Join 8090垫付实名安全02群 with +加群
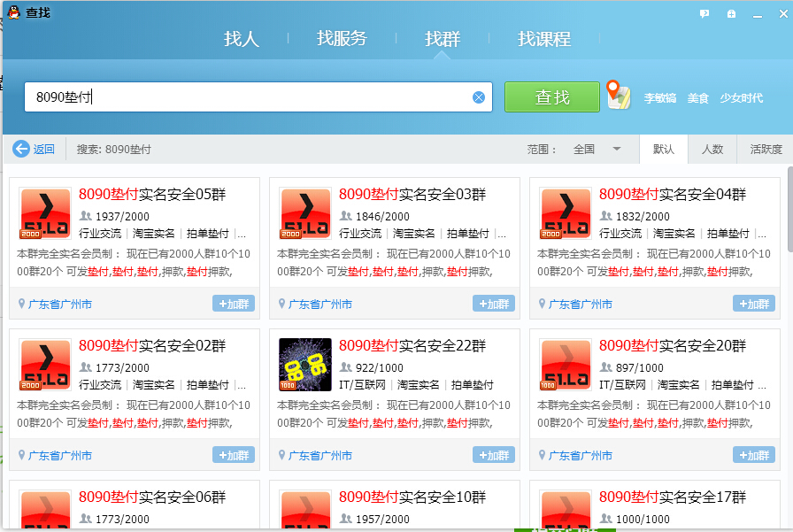This screenshot has width=793, height=532. pyautogui.click(x=234, y=455)
